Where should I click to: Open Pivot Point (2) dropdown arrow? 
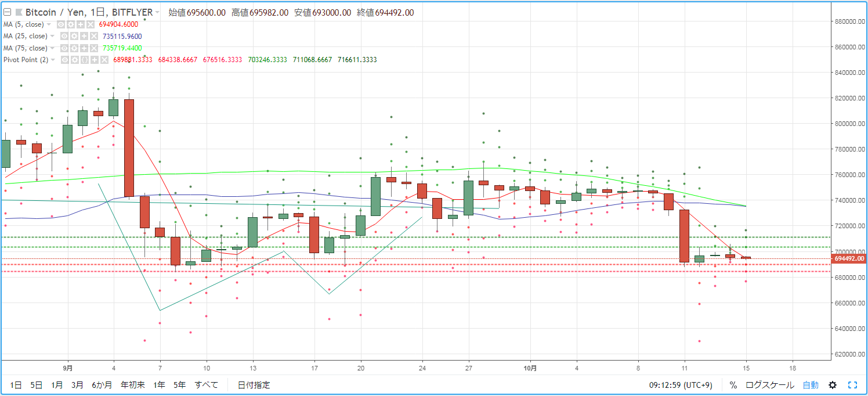pos(53,60)
